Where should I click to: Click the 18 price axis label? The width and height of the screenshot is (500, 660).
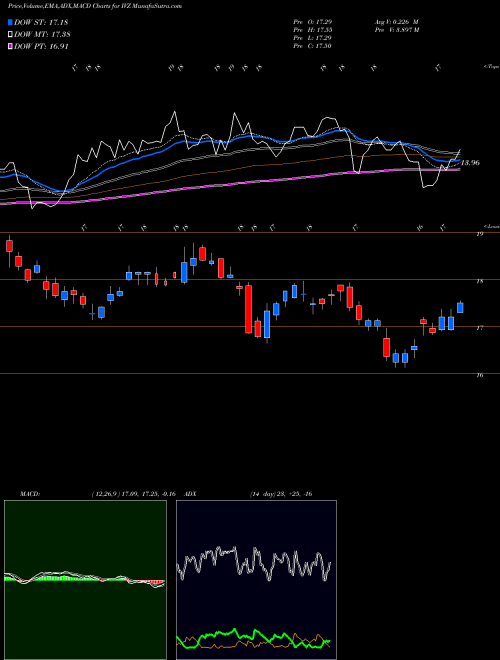(x=479, y=281)
